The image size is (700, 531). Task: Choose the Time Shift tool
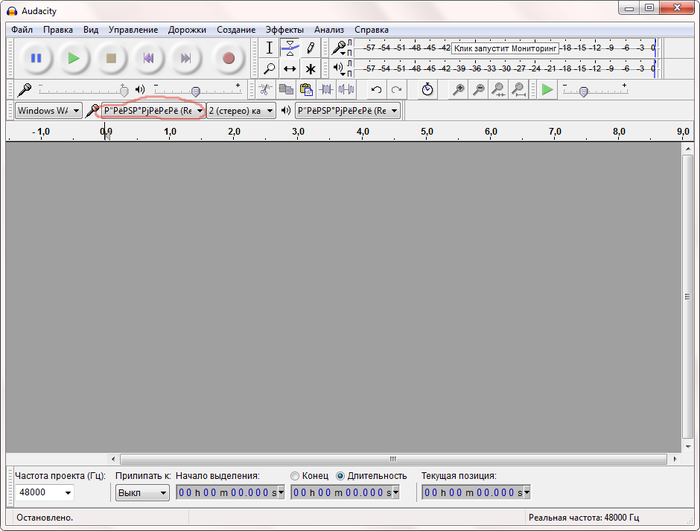click(290, 69)
